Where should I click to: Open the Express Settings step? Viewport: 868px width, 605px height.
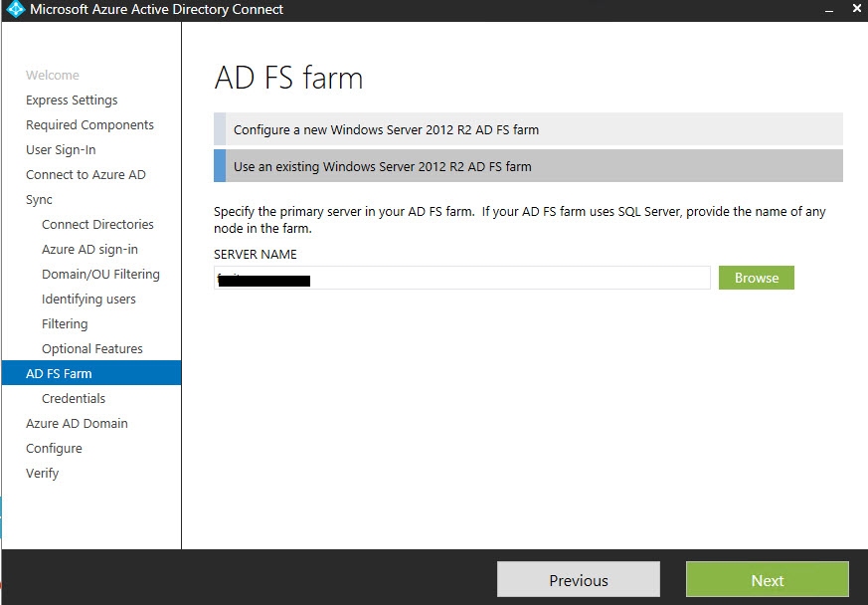(72, 101)
